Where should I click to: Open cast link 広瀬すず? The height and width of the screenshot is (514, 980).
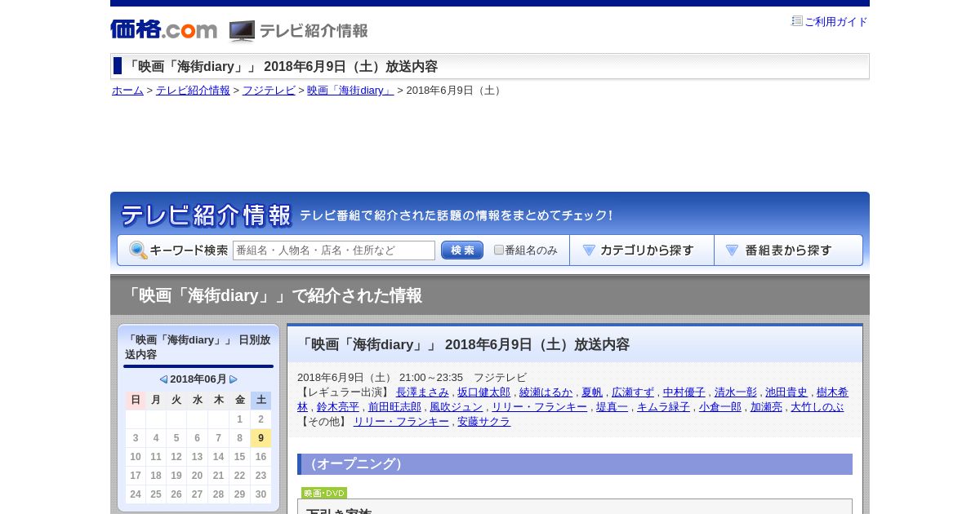(633, 392)
